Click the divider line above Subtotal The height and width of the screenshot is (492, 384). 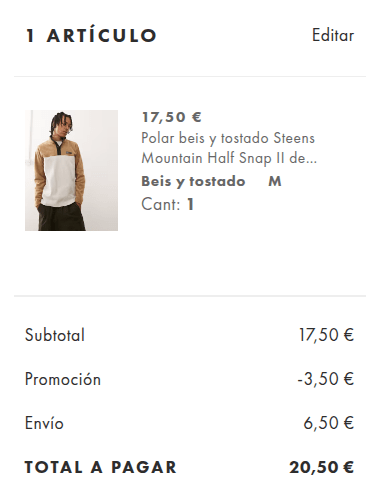pyautogui.click(x=190, y=296)
